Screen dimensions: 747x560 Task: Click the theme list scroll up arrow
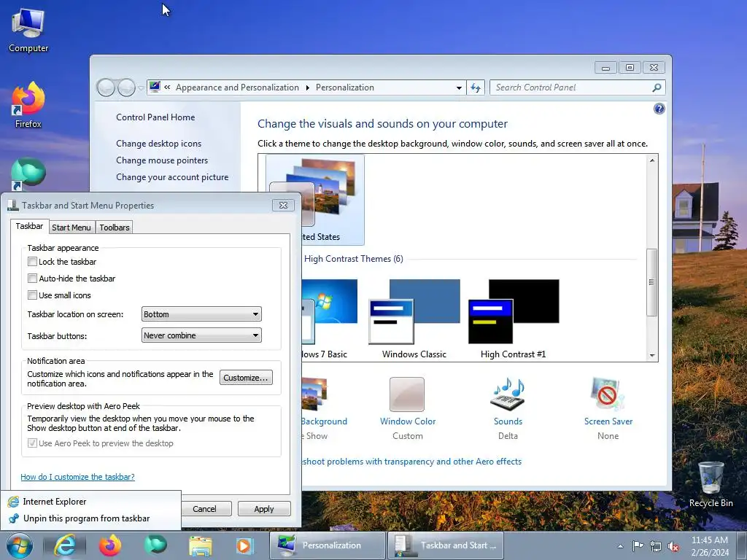click(x=651, y=160)
